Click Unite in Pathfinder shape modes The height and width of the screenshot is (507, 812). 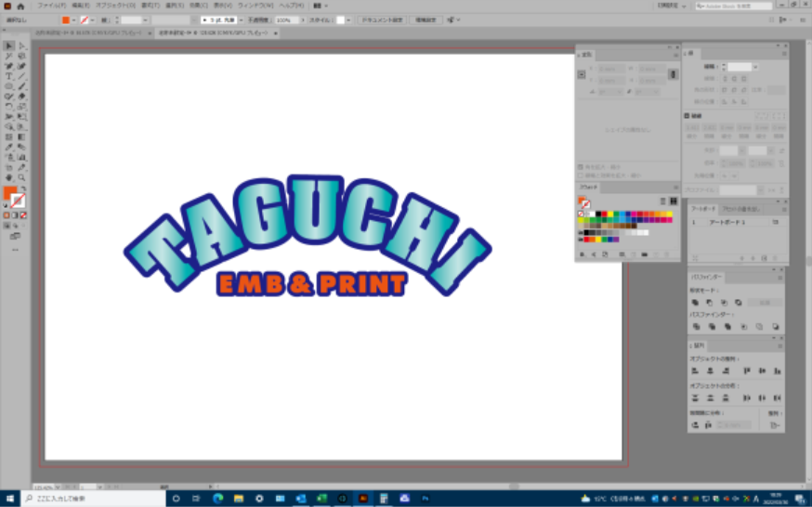point(695,303)
